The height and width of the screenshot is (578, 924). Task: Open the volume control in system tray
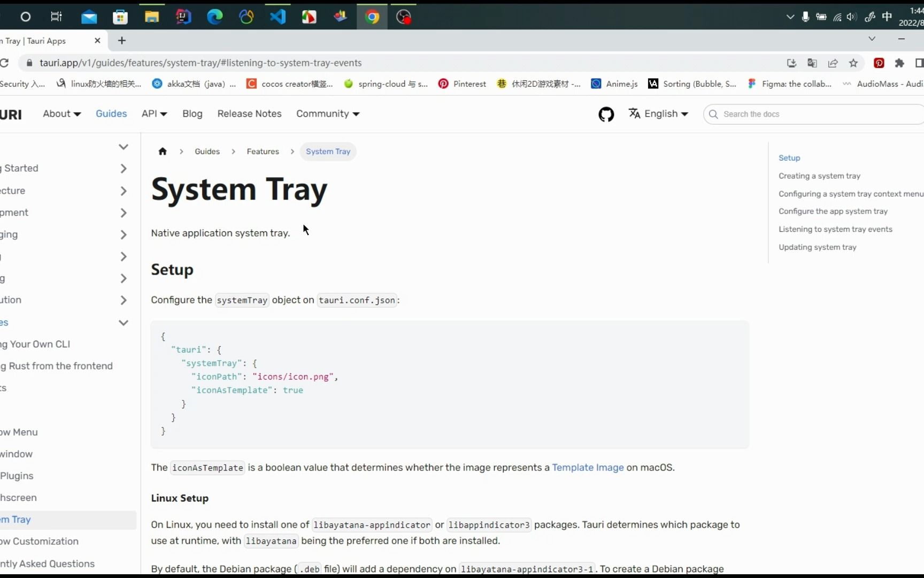[852, 17]
